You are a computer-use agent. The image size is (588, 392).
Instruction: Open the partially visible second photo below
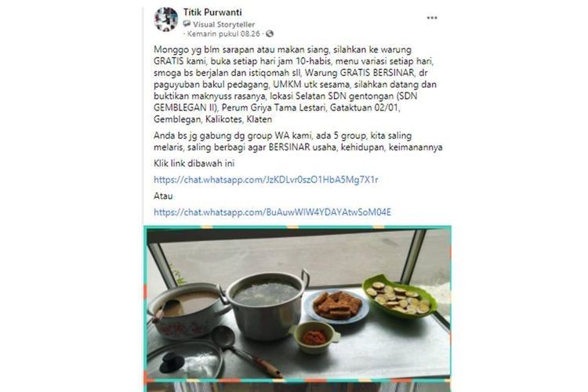click(297, 387)
